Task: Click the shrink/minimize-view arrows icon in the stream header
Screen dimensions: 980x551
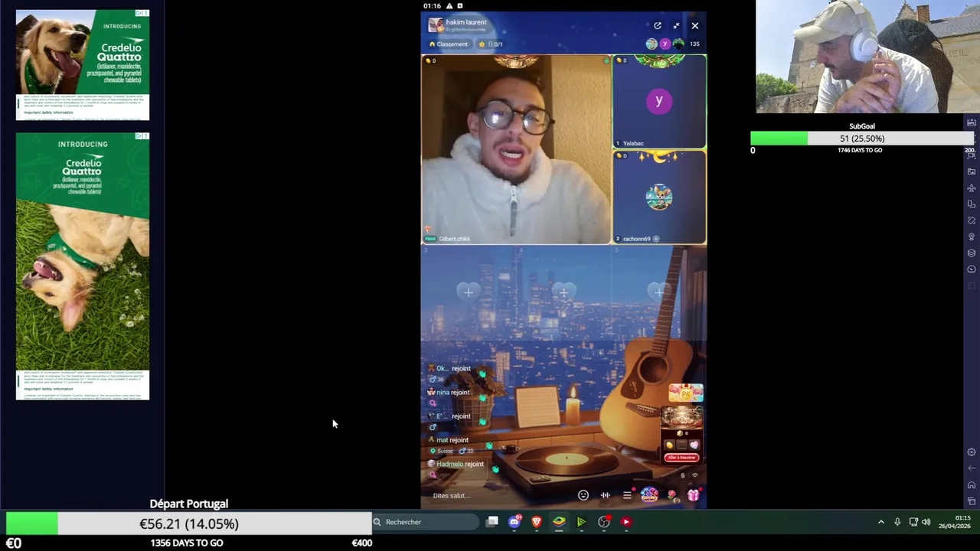Action: 676,26
